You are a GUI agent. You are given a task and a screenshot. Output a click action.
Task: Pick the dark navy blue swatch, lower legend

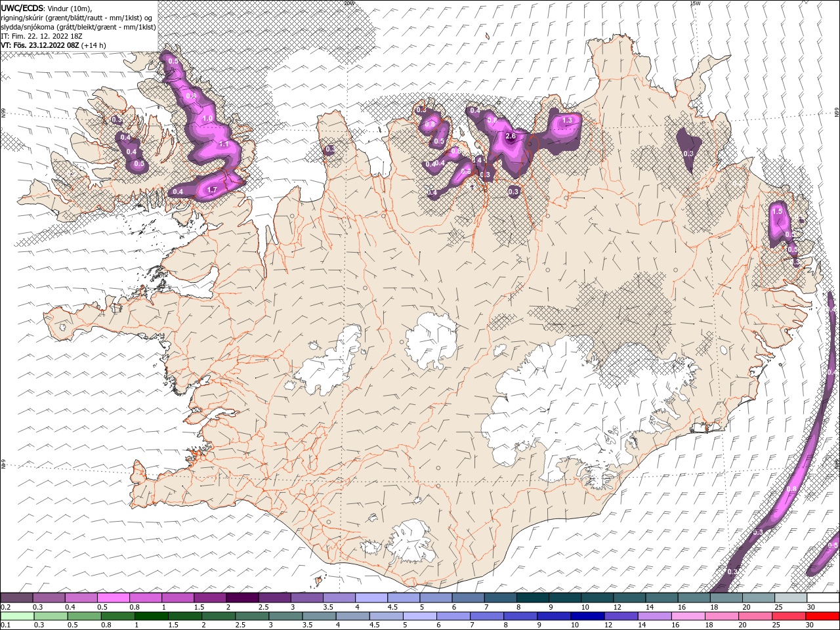point(587,616)
